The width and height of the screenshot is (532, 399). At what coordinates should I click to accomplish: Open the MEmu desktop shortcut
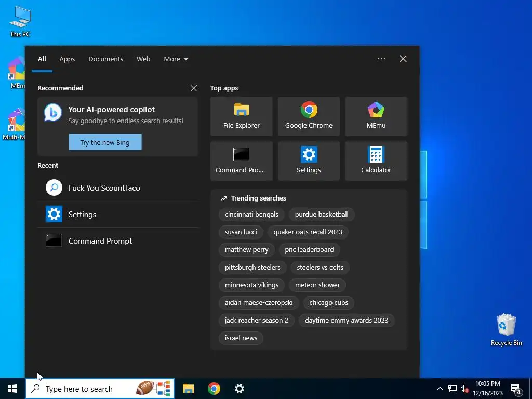click(16, 73)
